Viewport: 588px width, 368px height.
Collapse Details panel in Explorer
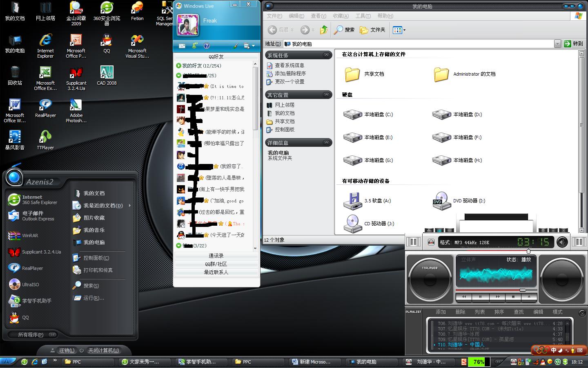point(326,142)
